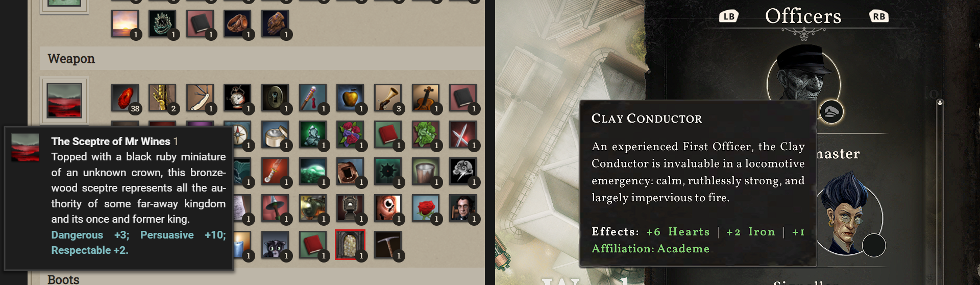Click the violin item in Weapon inventory

click(x=425, y=98)
